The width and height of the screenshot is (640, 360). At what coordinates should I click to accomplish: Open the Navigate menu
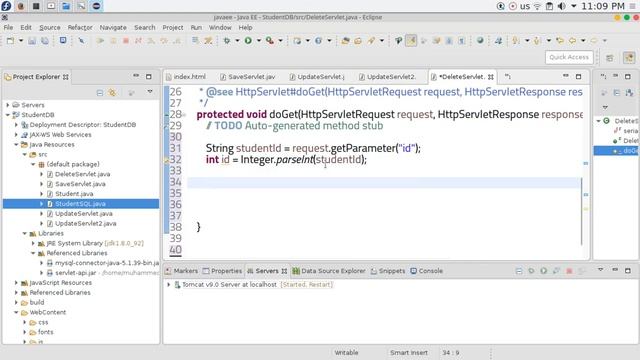pyautogui.click(x=113, y=27)
